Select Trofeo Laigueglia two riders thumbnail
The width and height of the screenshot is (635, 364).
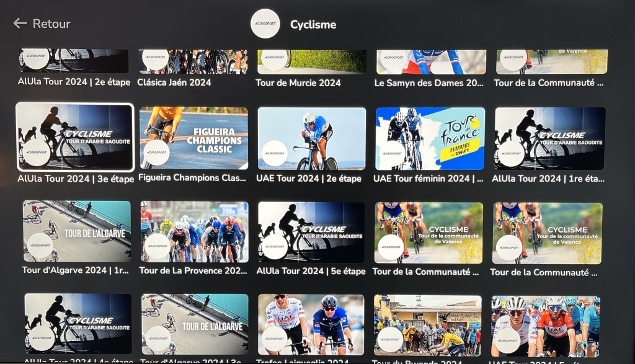311,325
